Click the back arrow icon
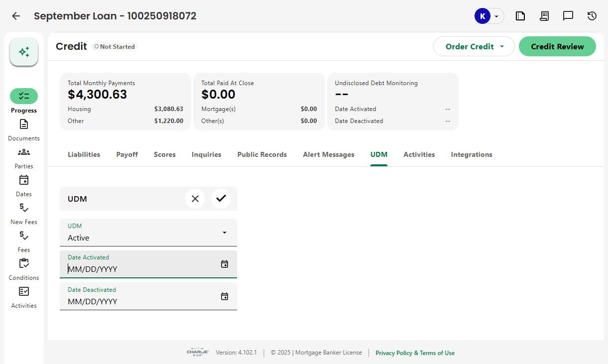The height and width of the screenshot is (364, 608). (16, 16)
